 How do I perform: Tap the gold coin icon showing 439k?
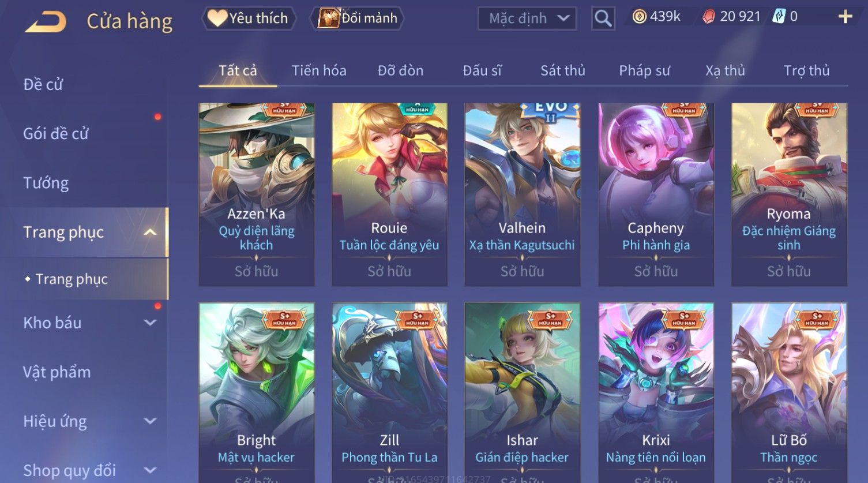pyautogui.click(x=639, y=17)
